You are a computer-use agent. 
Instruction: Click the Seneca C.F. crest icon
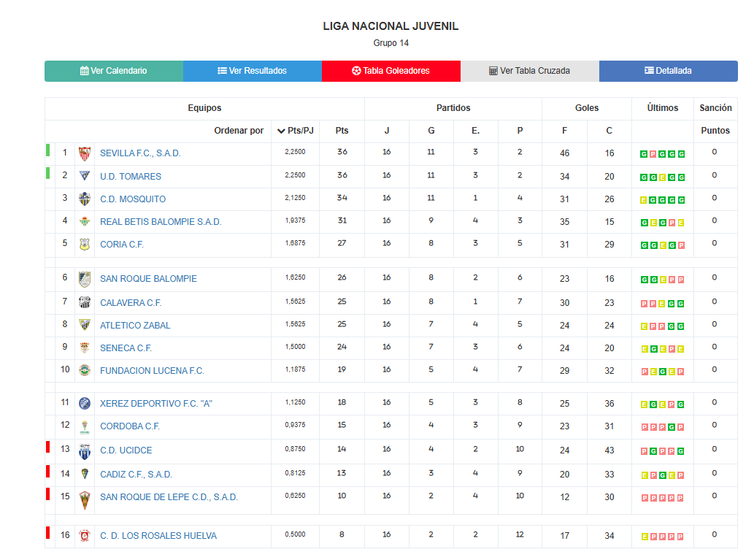(85, 348)
